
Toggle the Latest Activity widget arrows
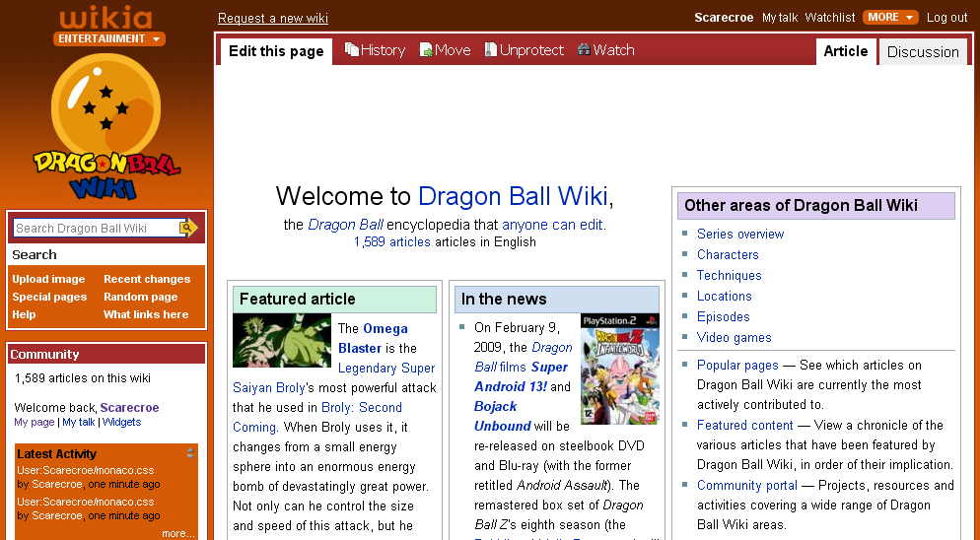[190, 453]
